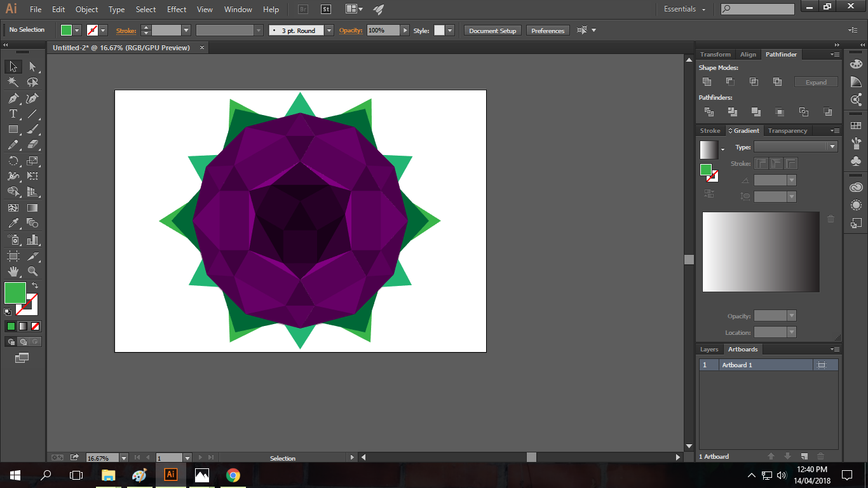This screenshot has width=868, height=488.
Task: Select the Hand tool
Action: 13,271
